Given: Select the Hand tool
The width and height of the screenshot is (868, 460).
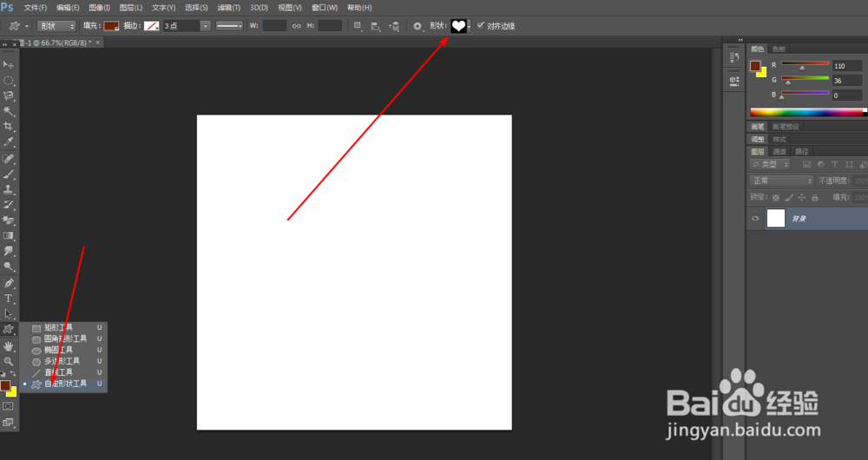Looking at the screenshot, I should point(9,346).
